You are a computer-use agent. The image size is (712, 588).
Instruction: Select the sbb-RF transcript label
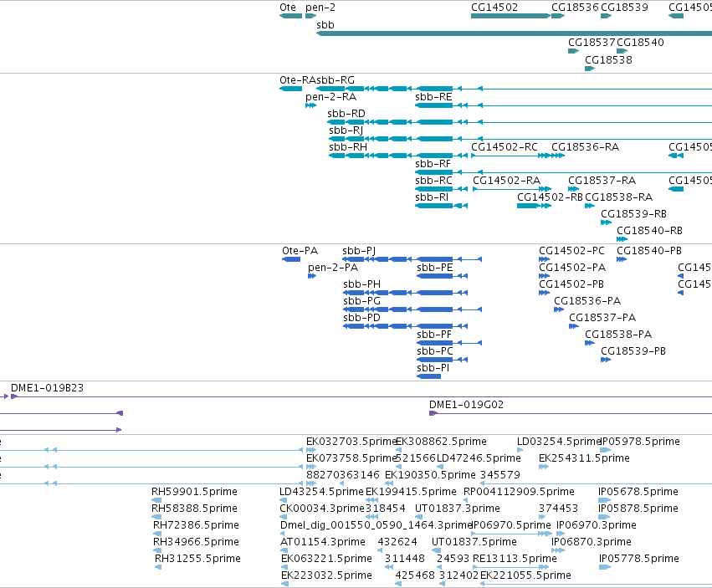point(433,164)
